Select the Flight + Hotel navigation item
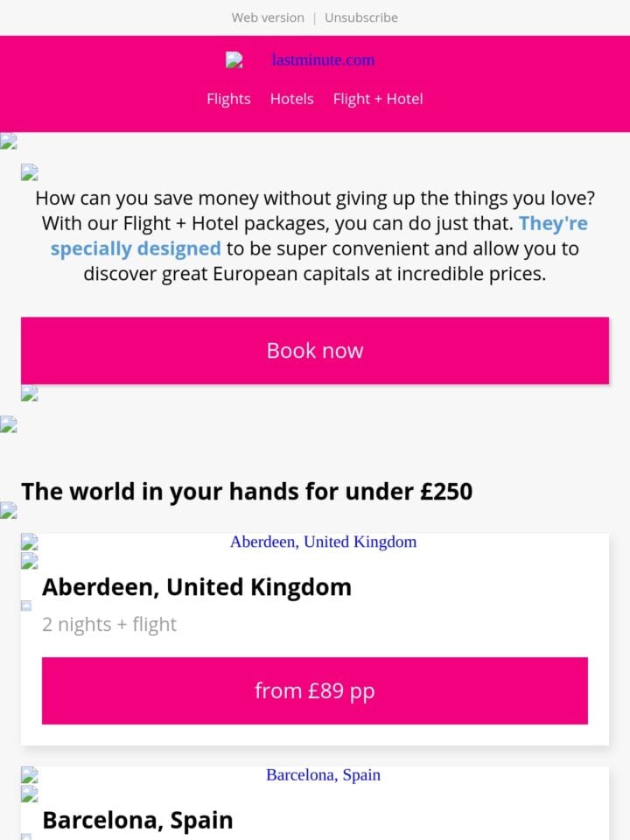Viewport: 630px width, 840px height. click(x=378, y=99)
